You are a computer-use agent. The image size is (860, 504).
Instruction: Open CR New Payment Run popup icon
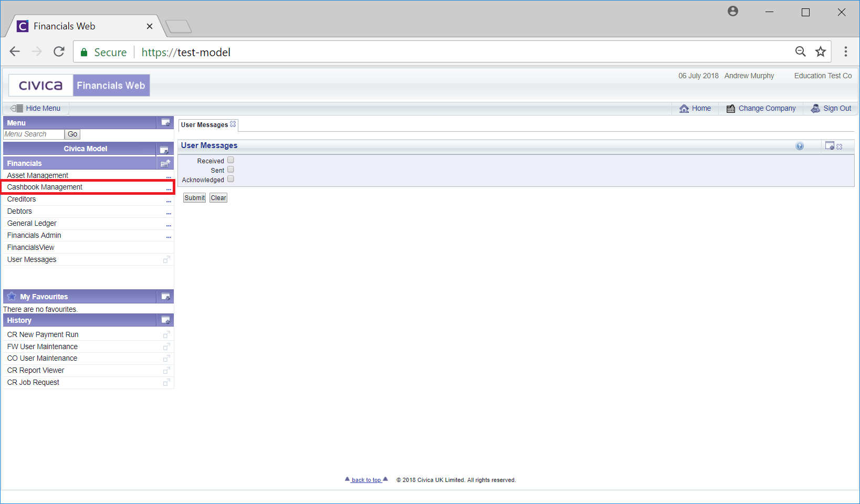coord(166,334)
